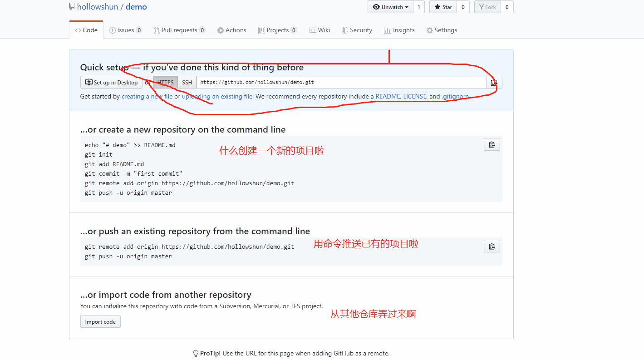Click 'git commit -m "first commit"' line
Screen dimensions: 644x360
click(133, 173)
